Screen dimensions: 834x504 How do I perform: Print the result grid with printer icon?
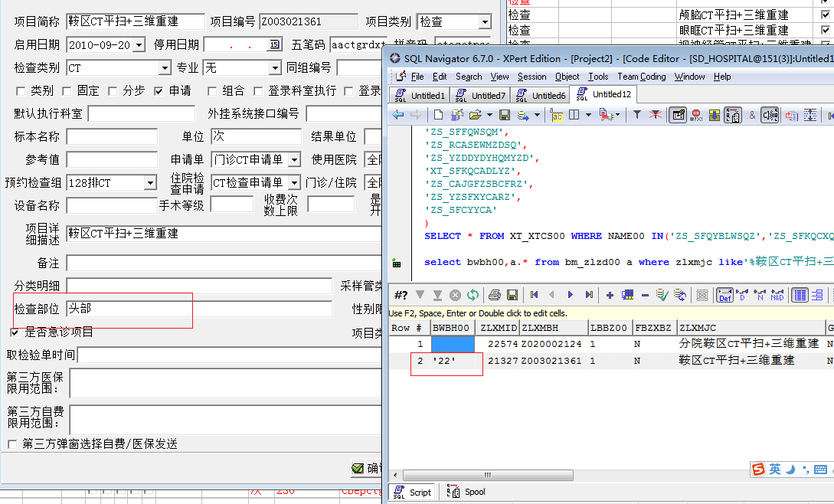click(x=495, y=295)
